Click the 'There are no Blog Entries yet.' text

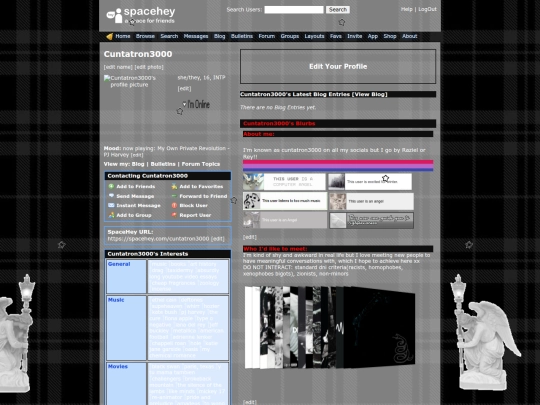tap(278, 107)
